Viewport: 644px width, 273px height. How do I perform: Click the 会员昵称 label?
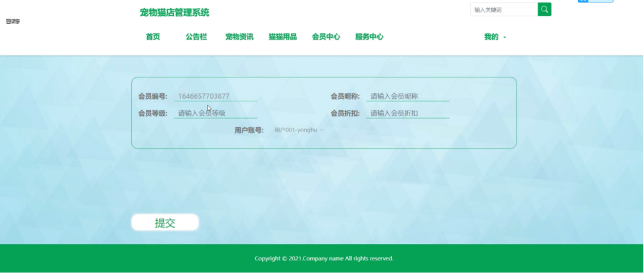pos(346,97)
